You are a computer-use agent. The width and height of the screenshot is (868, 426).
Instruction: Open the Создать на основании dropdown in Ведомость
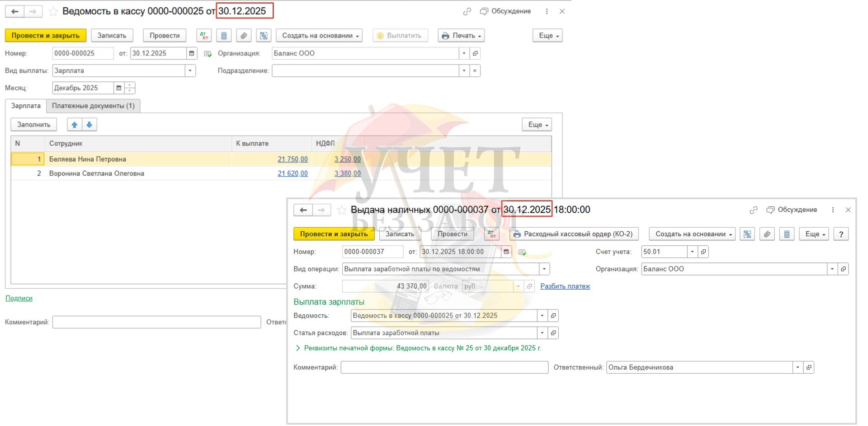(x=320, y=36)
